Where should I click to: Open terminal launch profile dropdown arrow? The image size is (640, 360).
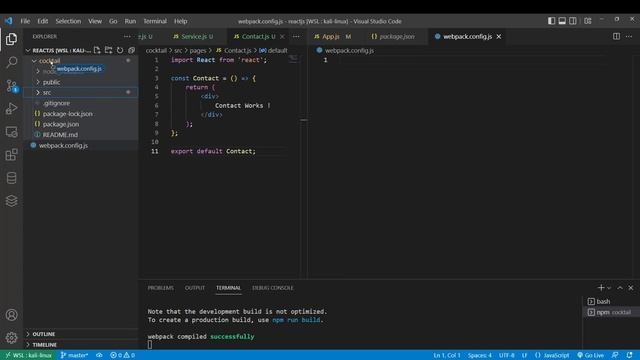point(609,288)
